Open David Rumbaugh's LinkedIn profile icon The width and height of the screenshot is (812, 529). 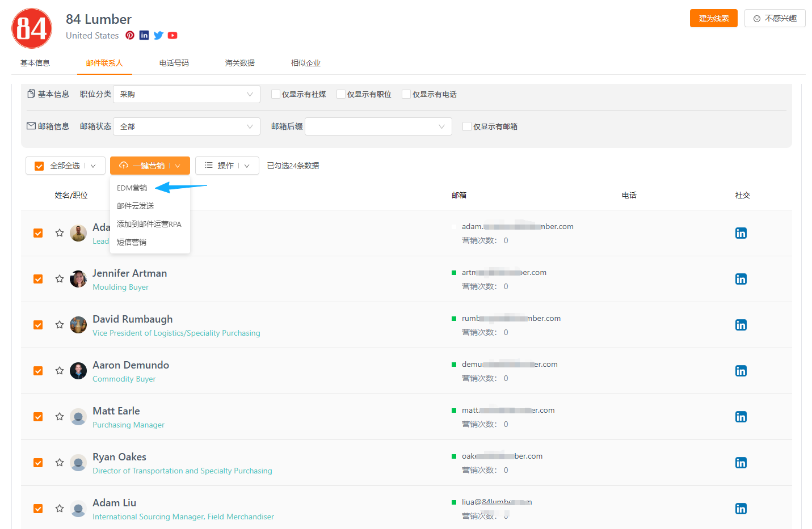point(741,325)
